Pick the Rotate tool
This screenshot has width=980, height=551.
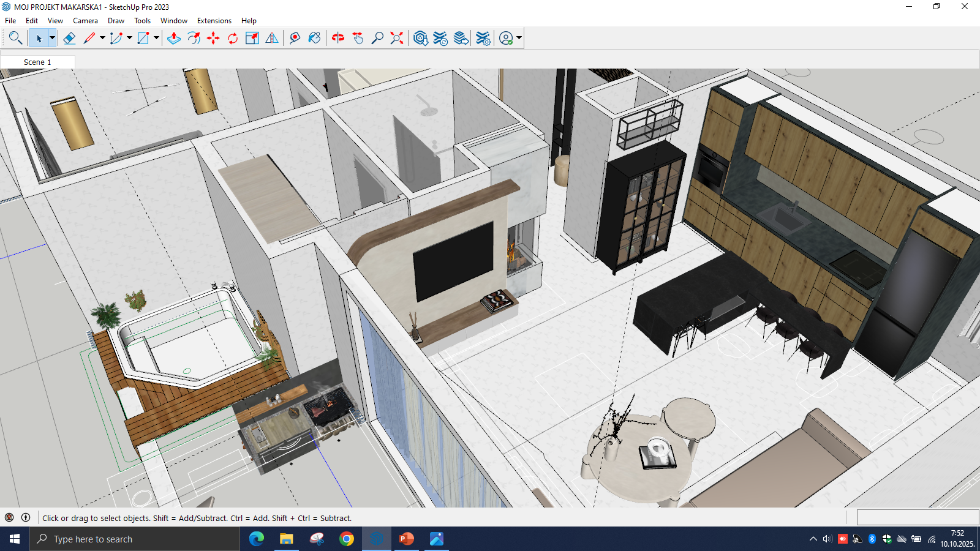[x=233, y=38]
